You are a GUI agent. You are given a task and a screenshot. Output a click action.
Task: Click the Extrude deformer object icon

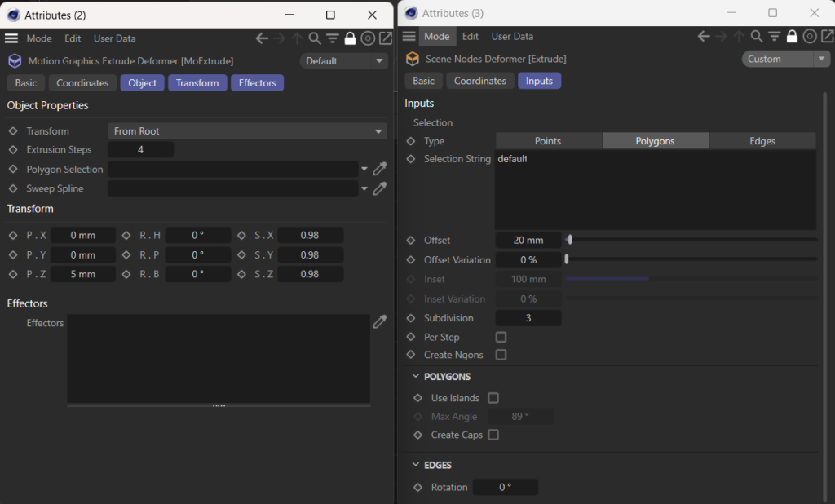pos(411,59)
